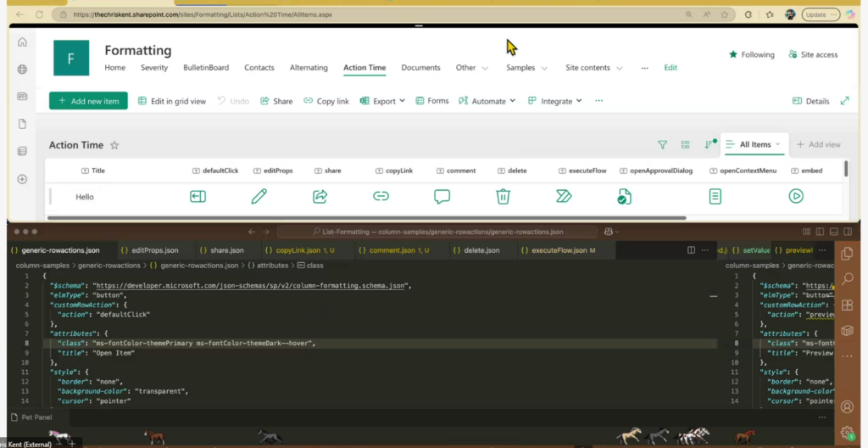Screen dimensions: 868x448
Task: Click the embed play icon in Hello row
Action: click(x=796, y=196)
